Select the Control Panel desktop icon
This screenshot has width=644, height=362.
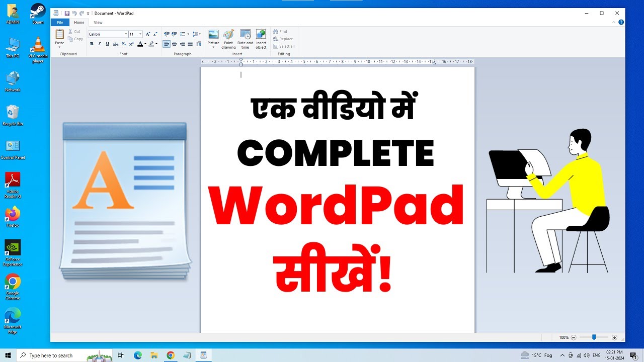pyautogui.click(x=13, y=150)
